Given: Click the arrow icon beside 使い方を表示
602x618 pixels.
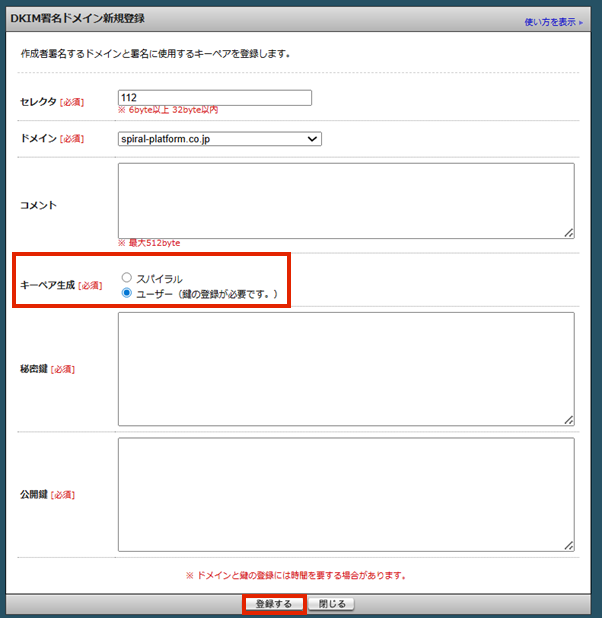Looking at the screenshot, I should [x=581, y=23].
